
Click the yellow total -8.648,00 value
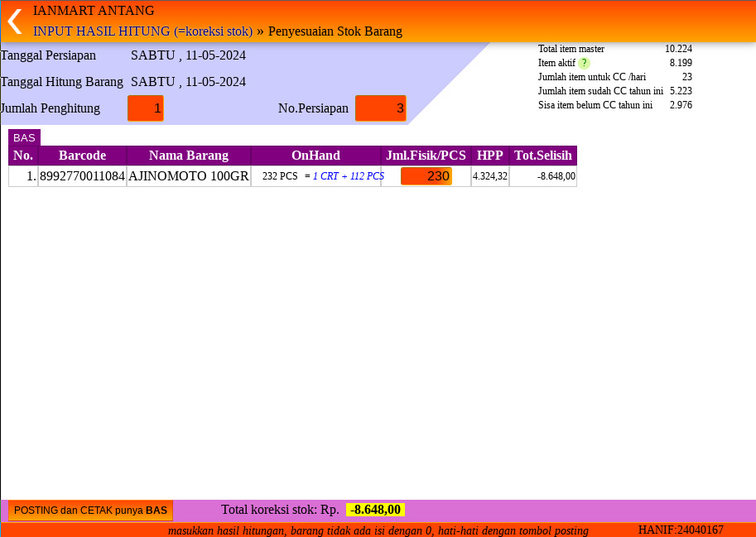tap(375, 510)
